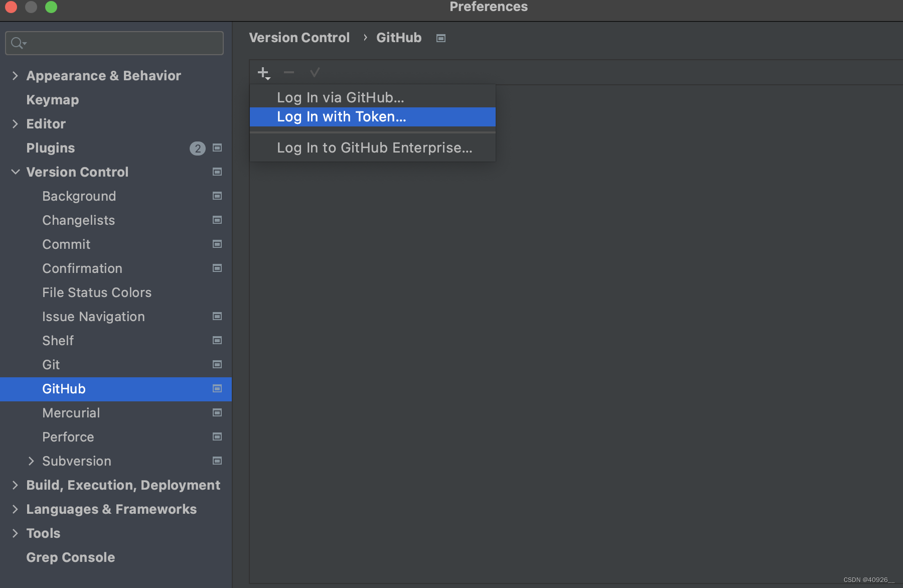Click the plus Add account icon
The width and height of the screenshot is (903, 588).
pyautogui.click(x=264, y=73)
